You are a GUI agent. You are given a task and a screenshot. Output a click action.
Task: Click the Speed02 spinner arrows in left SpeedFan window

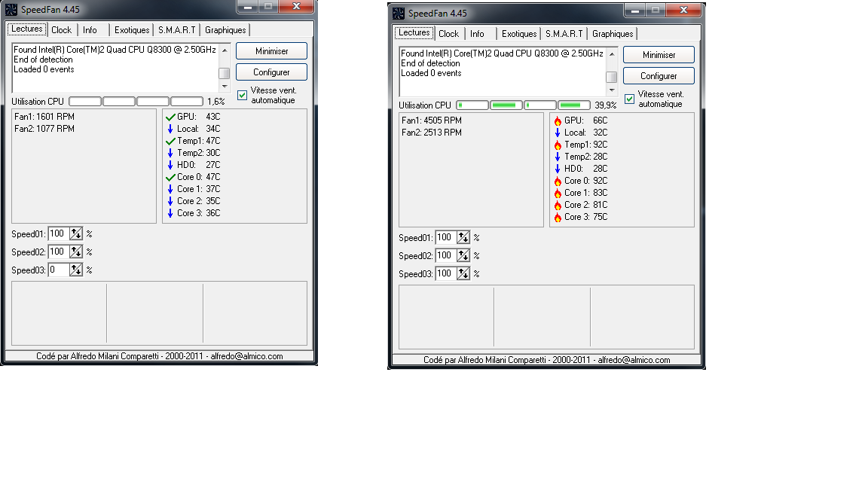click(76, 252)
